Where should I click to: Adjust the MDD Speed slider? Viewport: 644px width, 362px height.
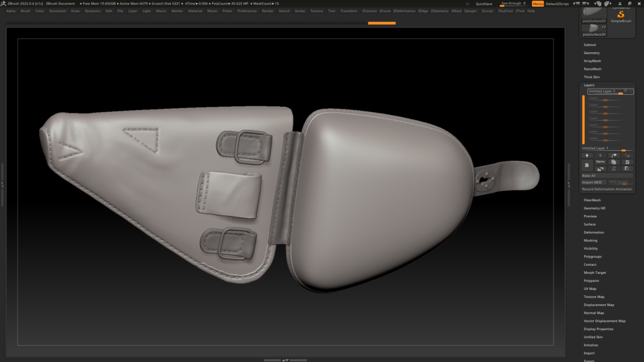(620, 182)
